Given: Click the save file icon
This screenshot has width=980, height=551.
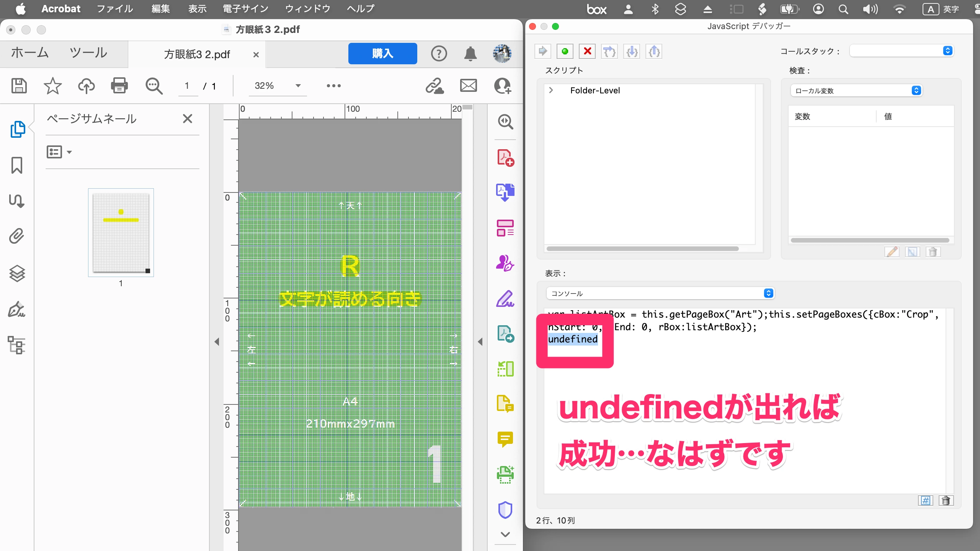Looking at the screenshot, I should (x=19, y=86).
